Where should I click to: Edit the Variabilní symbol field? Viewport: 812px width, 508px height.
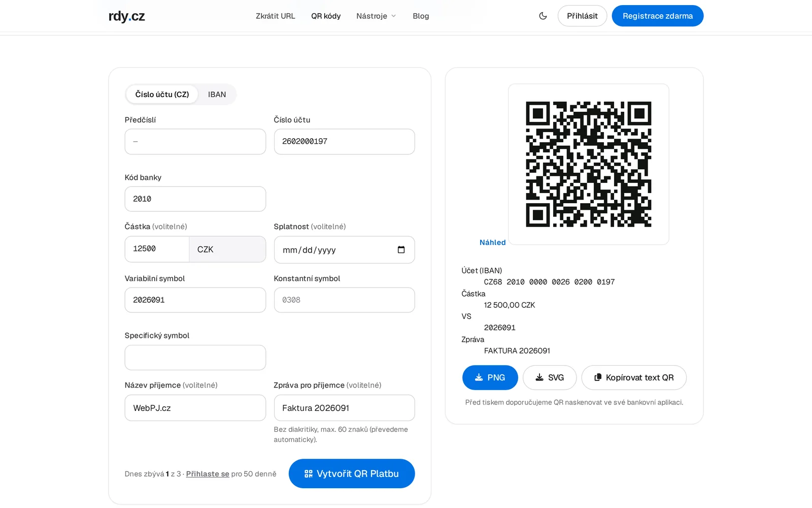click(195, 300)
